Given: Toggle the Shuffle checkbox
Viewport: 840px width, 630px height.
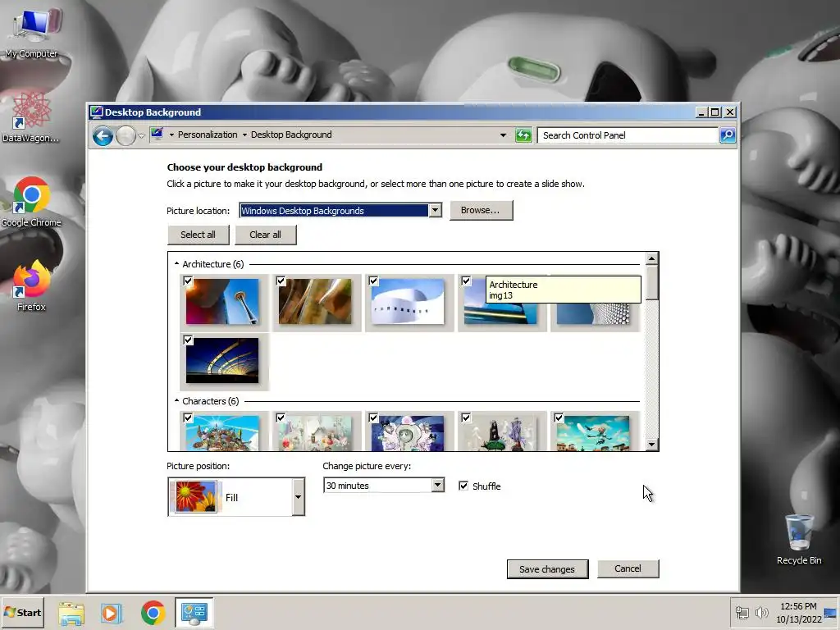Looking at the screenshot, I should [463, 486].
